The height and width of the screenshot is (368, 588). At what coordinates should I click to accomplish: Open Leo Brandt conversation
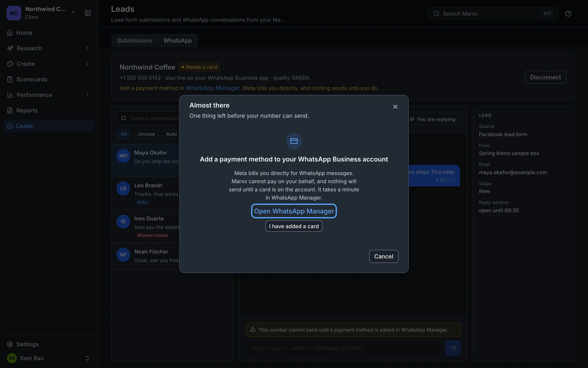(x=146, y=194)
